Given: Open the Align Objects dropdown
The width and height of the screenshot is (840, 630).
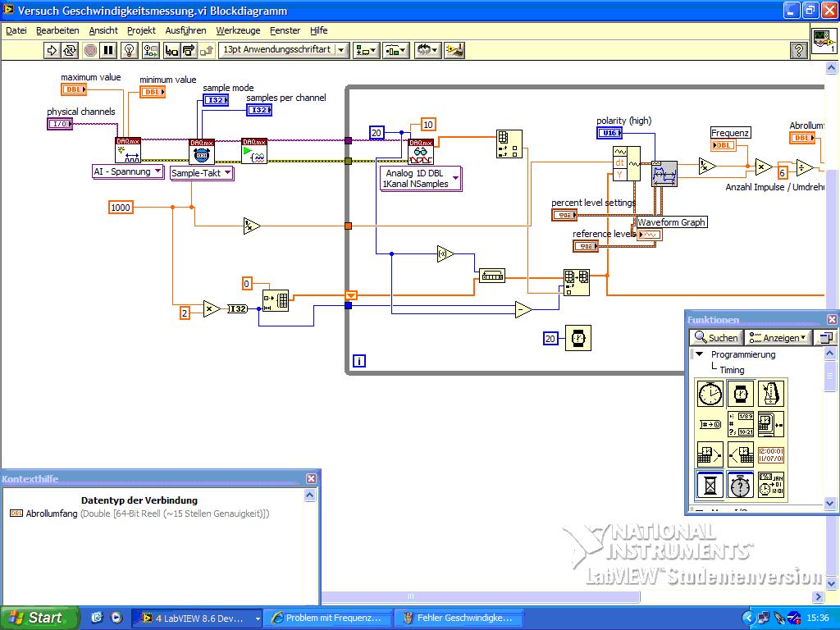Looking at the screenshot, I should click(367, 50).
